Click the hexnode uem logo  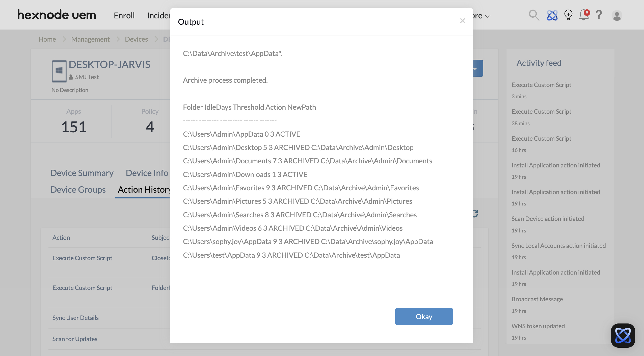(57, 15)
